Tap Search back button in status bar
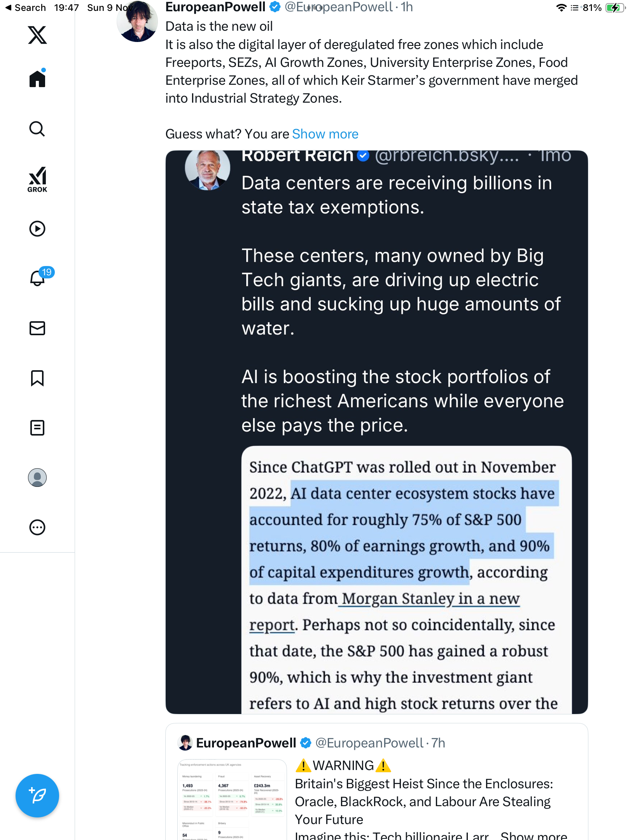The width and height of the screenshot is (630, 840). coord(26,8)
